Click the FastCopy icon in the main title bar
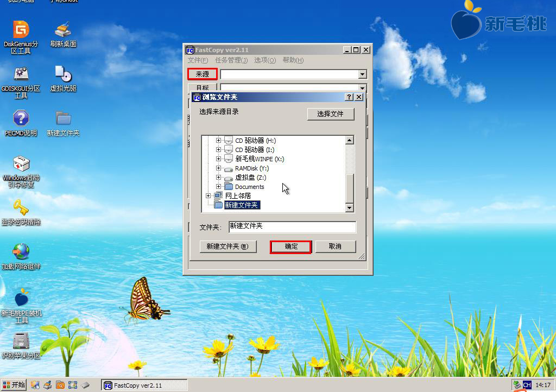The height and width of the screenshot is (392, 556). (190, 50)
